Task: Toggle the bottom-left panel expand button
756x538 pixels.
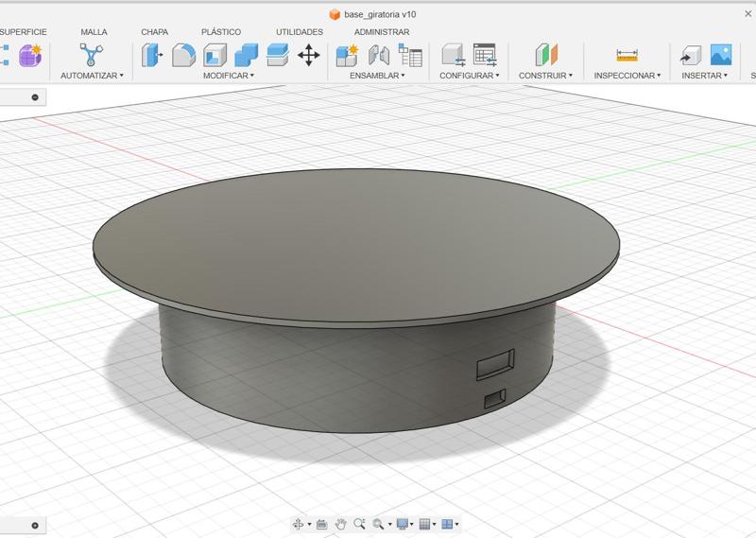Action: tap(35, 526)
